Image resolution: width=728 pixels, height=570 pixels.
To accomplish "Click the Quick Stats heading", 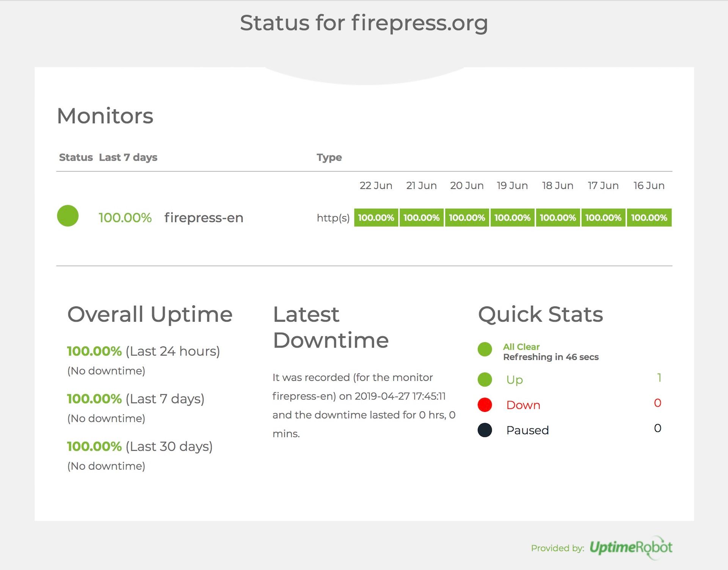I will pos(540,314).
